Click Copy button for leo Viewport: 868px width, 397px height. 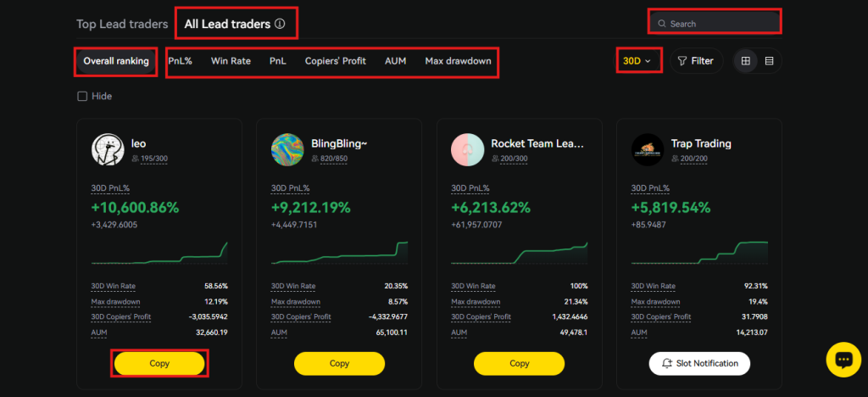(159, 364)
